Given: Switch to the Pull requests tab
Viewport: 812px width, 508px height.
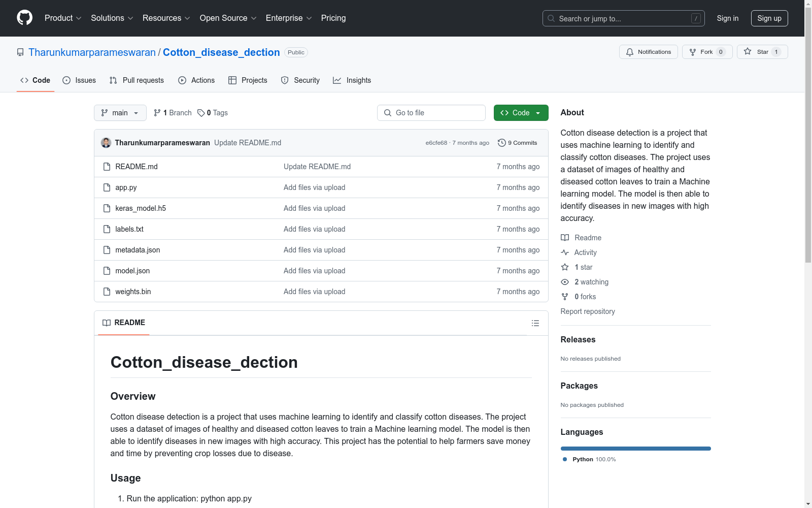Looking at the screenshot, I should coord(137,80).
